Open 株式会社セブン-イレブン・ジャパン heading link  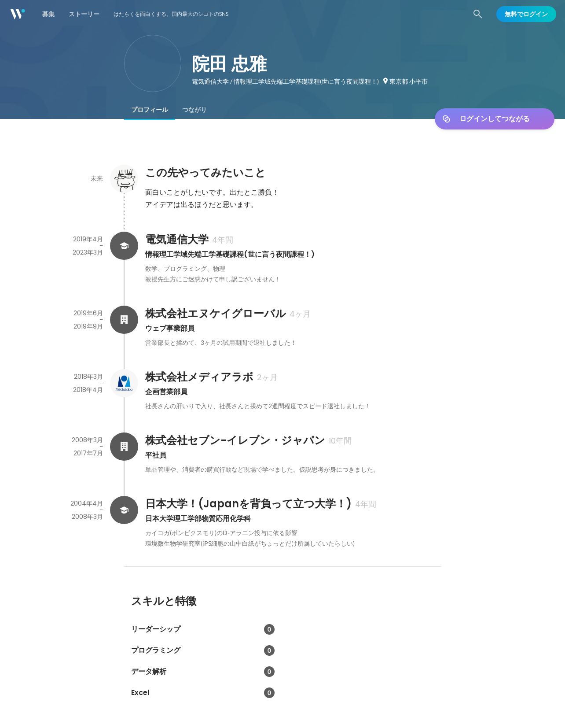[x=235, y=440]
